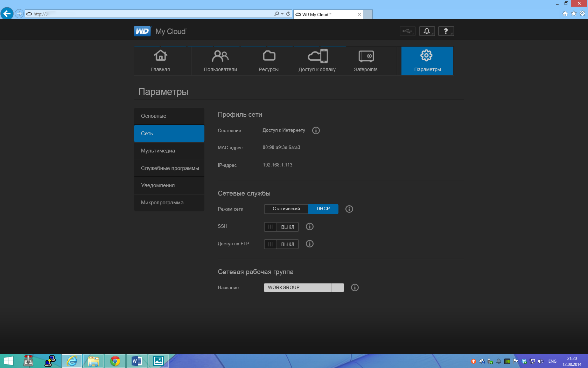Open browser tools gear

582,14
